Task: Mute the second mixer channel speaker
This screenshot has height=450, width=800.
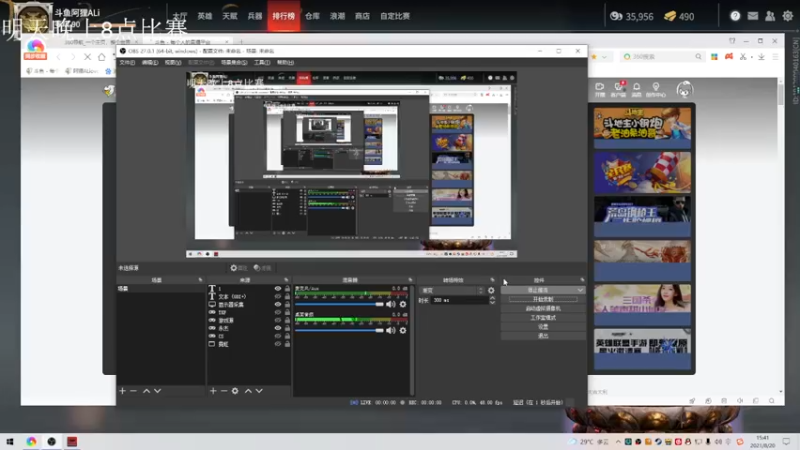Action: pos(391,331)
